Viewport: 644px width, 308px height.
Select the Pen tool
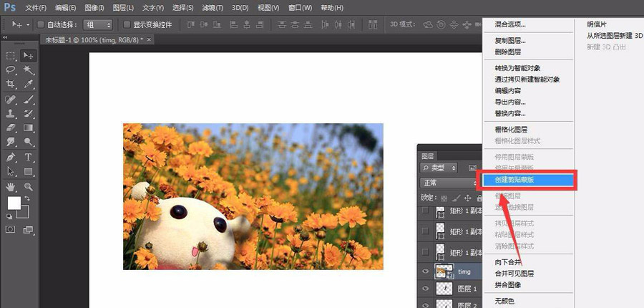point(11,157)
